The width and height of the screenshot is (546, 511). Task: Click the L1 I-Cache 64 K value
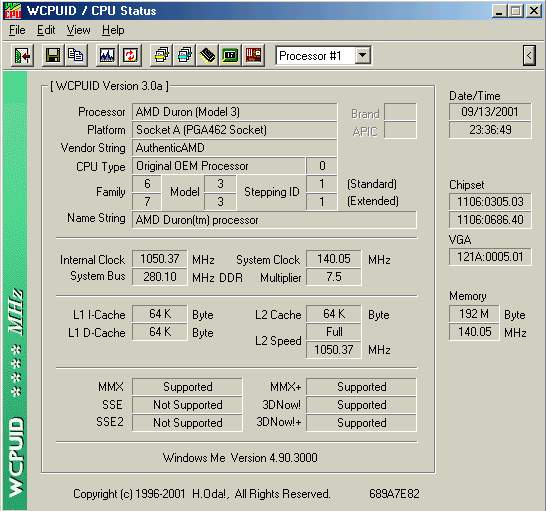(160, 314)
